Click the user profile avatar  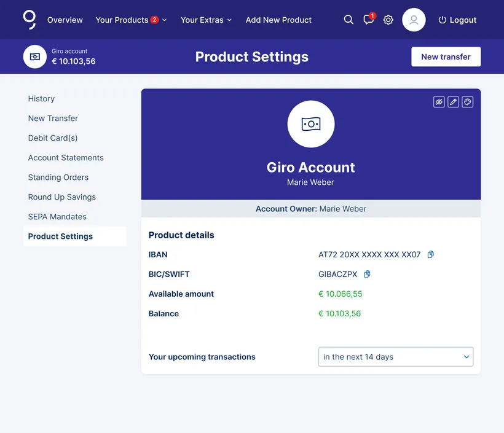[414, 20]
